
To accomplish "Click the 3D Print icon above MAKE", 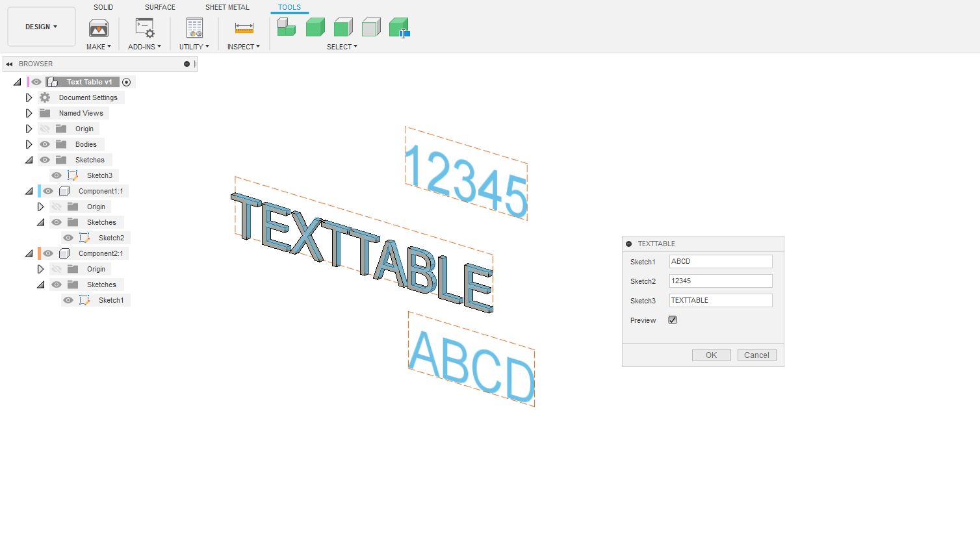I will click(x=99, y=28).
